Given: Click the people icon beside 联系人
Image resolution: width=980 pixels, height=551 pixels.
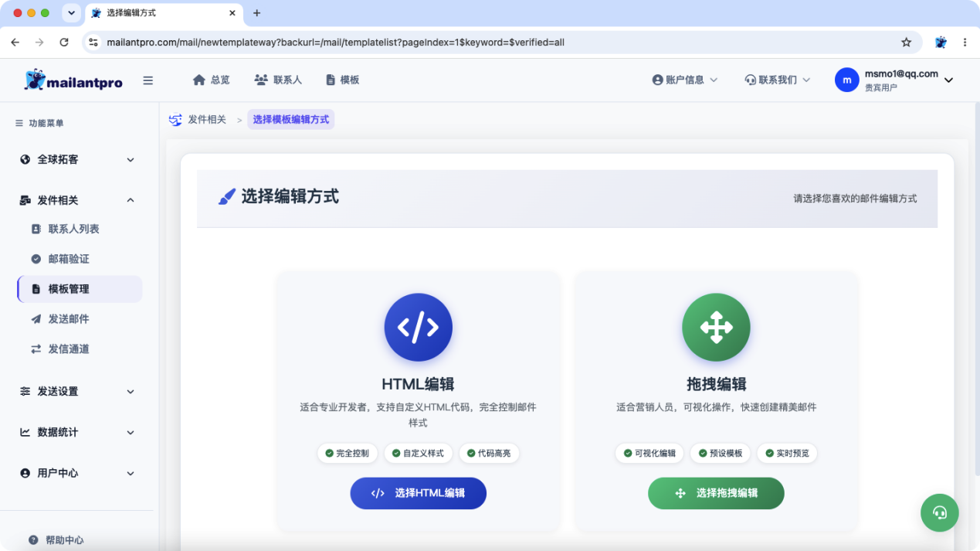Looking at the screenshot, I should click(261, 80).
